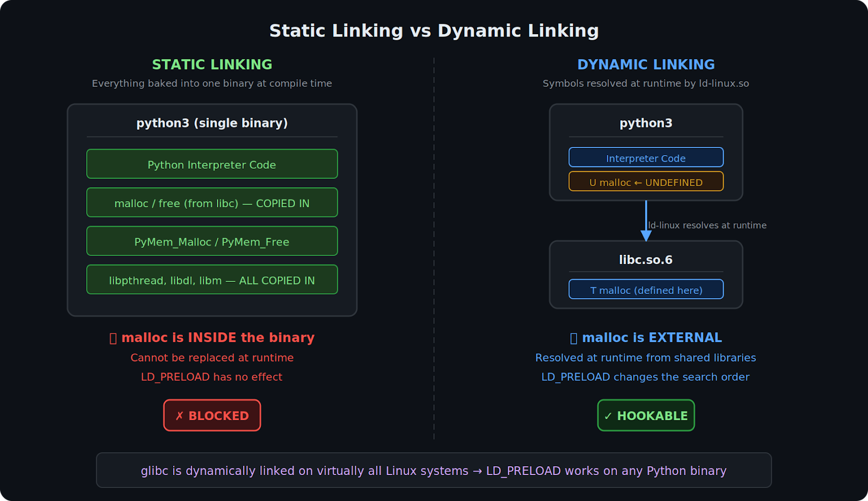Viewport: 868px width, 501px height.
Task: Click the 'libpthread, libdl, libm' box
Action: [212, 280]
